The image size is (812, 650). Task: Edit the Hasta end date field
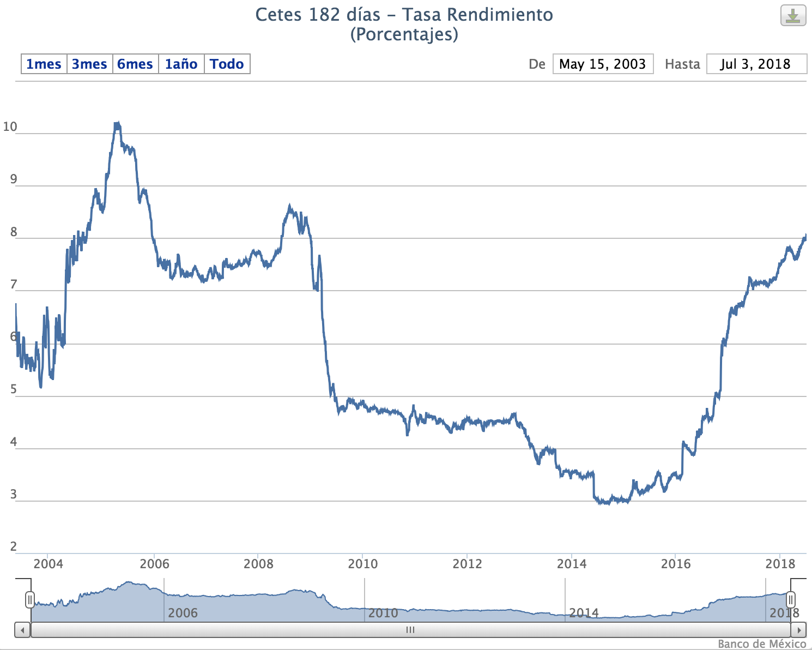[x=756, y=64]
